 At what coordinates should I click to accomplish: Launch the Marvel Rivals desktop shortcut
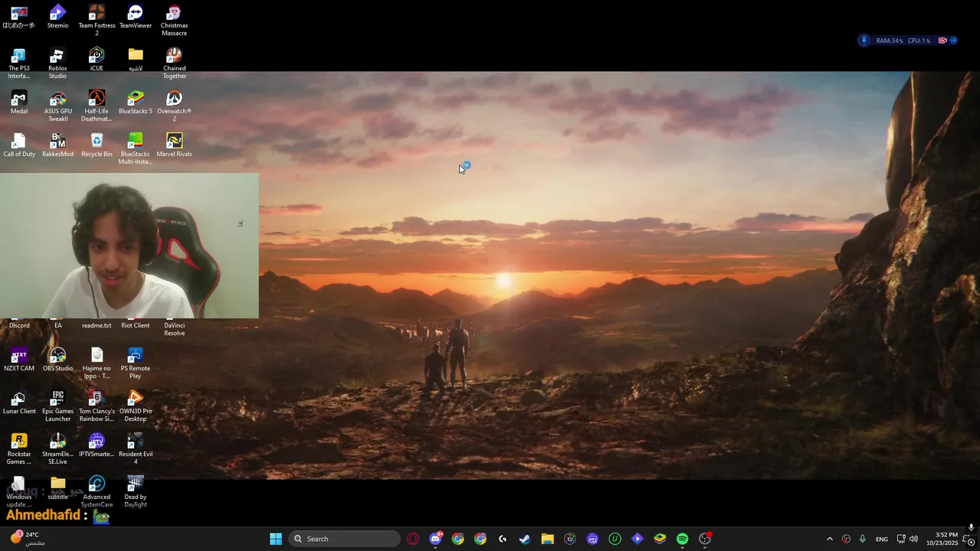click(174, 145)
